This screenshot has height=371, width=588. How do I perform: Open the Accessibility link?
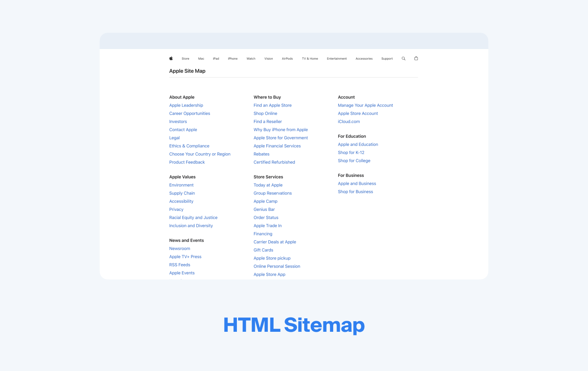(x=181, y=201)
